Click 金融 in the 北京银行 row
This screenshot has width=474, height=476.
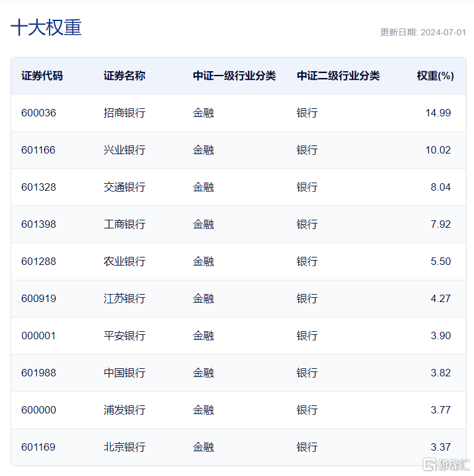tap(204, 447)
